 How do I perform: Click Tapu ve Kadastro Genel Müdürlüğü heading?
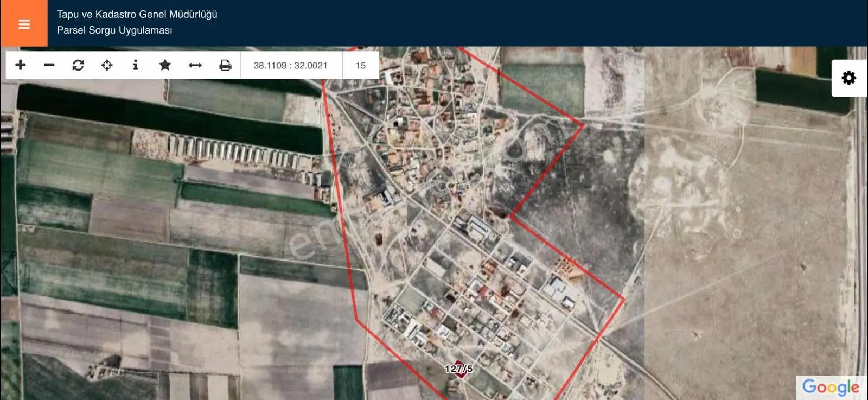coord(137,15)
